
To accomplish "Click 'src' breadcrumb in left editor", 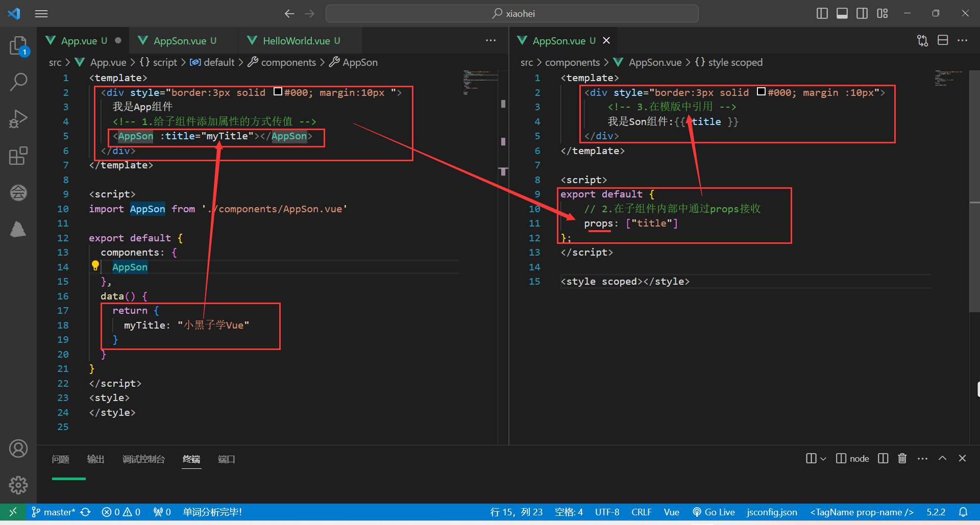I will click(x=55, y=62).
